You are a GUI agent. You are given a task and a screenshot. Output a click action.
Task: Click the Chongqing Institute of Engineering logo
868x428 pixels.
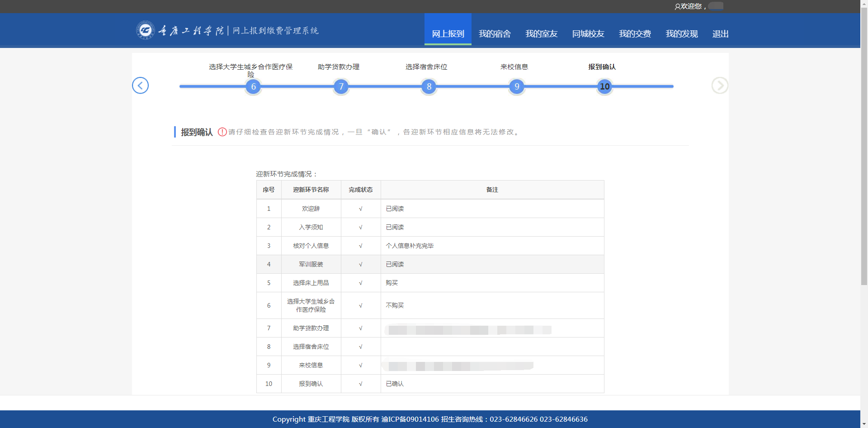(x=145, y=30)
